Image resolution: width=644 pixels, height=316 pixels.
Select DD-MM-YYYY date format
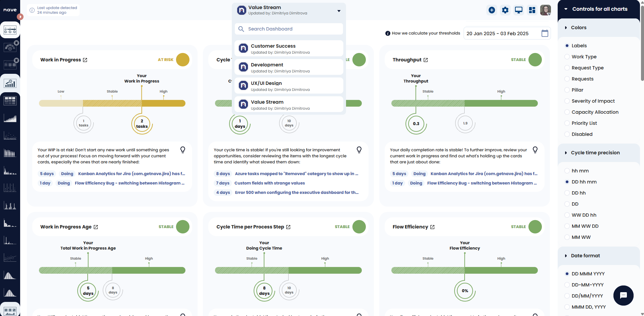pos(567,285)
